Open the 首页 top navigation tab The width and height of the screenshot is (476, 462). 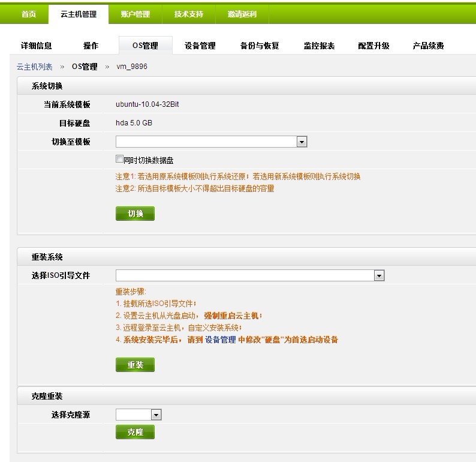click(29, 14)
